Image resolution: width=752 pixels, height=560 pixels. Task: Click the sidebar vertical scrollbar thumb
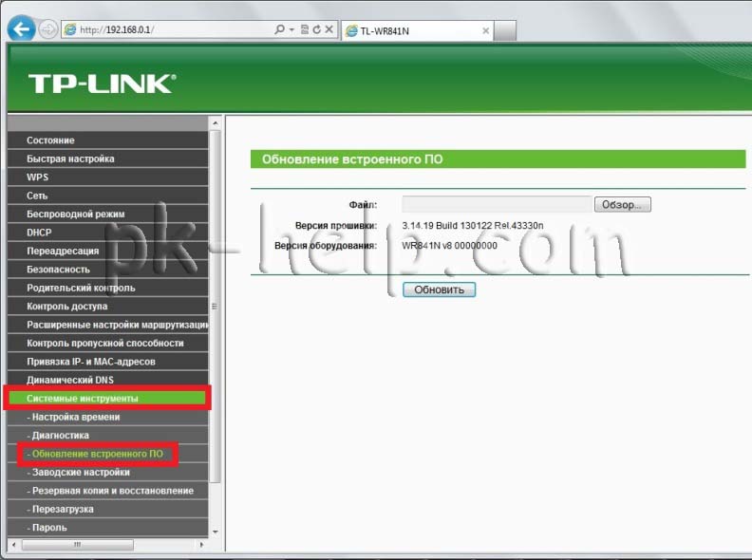[x=216, y=307]
